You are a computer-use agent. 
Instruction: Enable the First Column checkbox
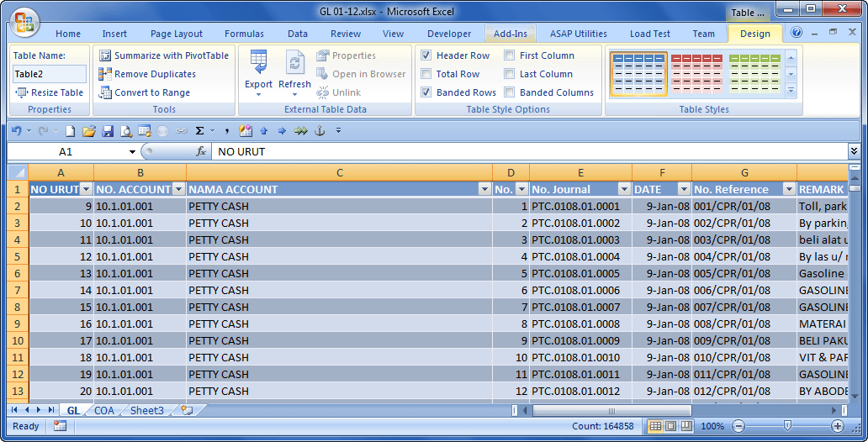click(510, 55)
